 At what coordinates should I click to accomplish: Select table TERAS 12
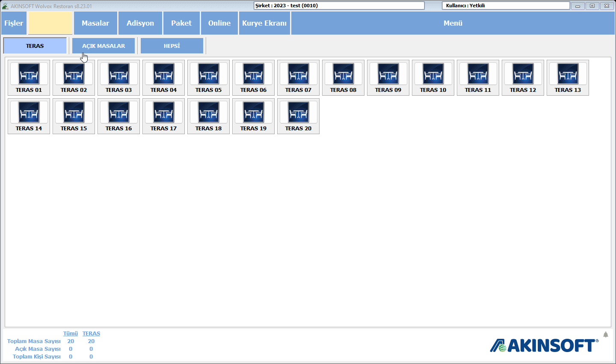coord(523,78)
